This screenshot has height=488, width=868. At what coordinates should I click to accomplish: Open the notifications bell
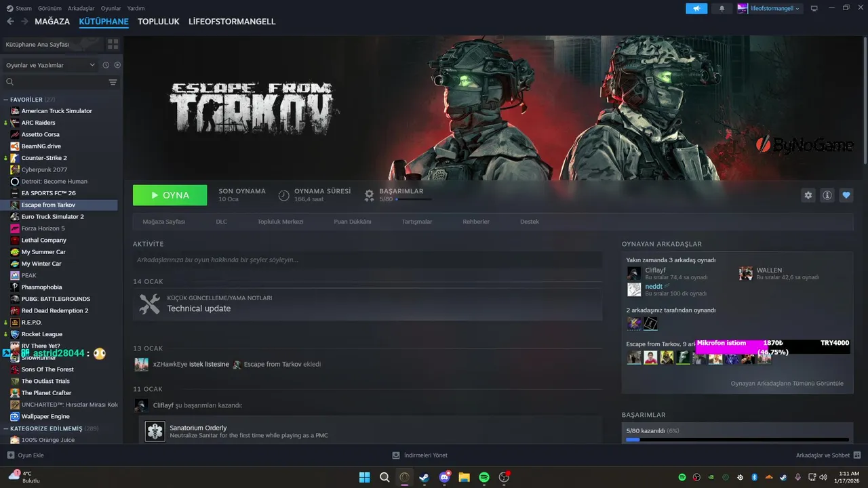tap(722, 8)
